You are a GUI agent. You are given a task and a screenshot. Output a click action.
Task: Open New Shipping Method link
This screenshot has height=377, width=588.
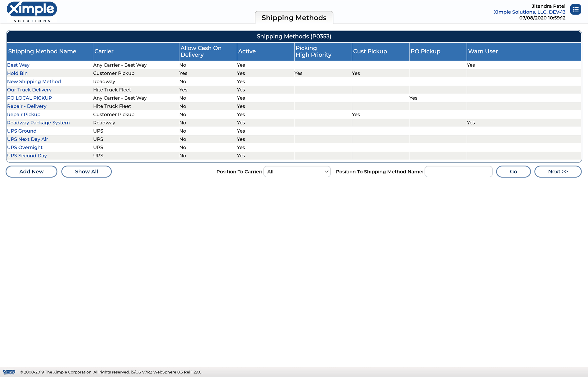click(34, 81)
